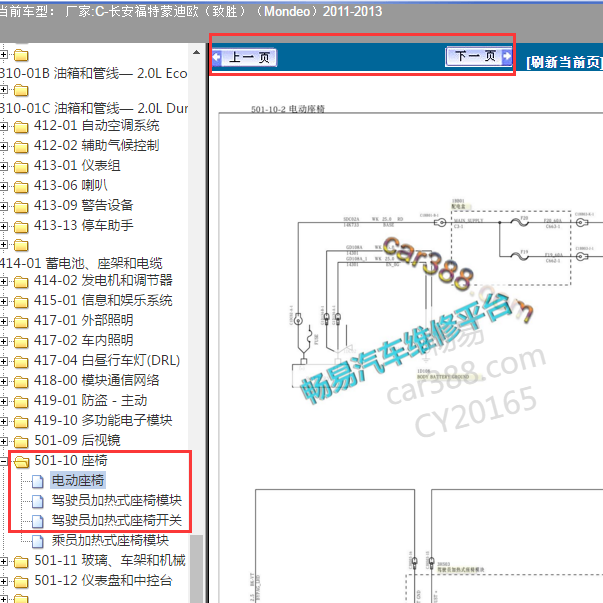Refresh the page via 刷新当前页 link
This screenshot has width=603, height=603.
(564, 62)
